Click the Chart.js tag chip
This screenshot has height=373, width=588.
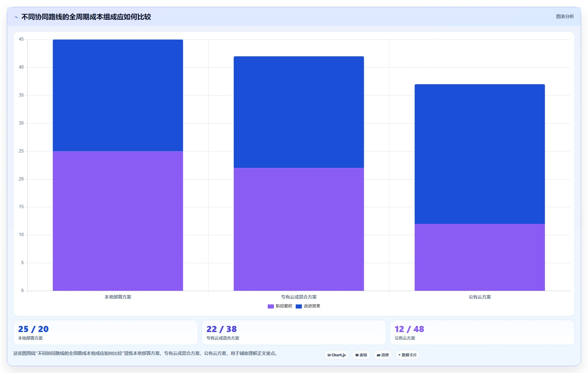click(336, 355)
